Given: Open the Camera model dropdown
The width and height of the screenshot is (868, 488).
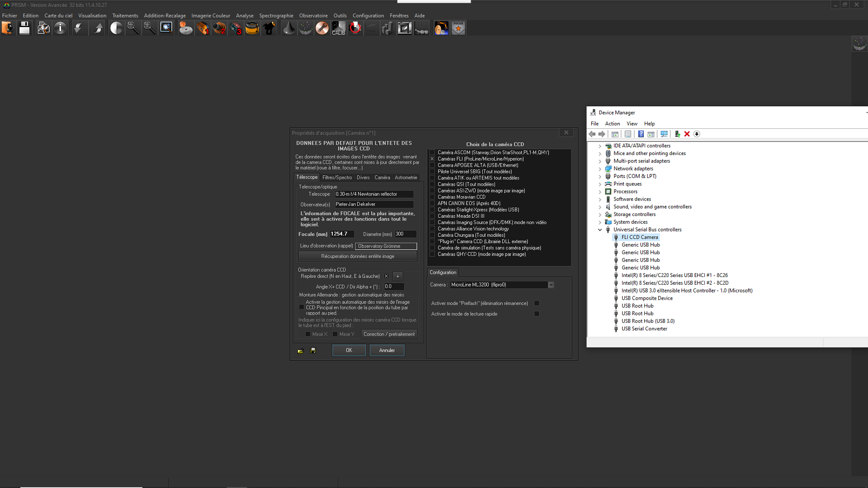Looking at the screenshot, I should click(551, 285).
